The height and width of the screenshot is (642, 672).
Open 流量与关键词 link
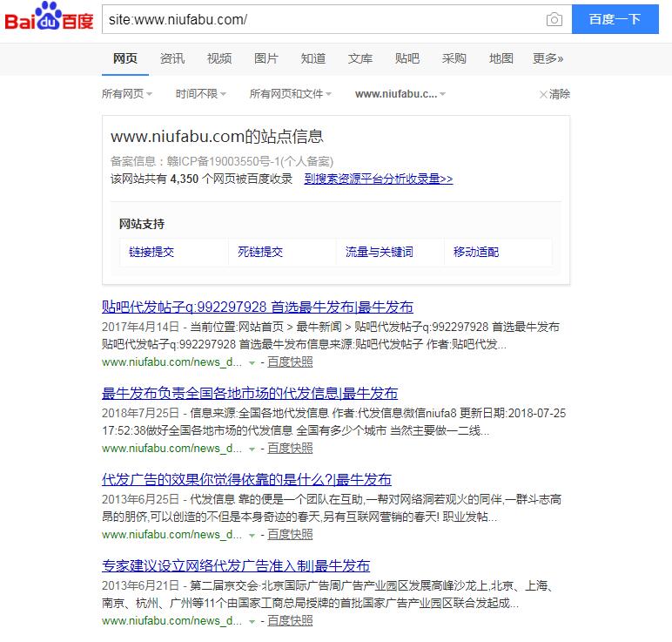pyautogui.click(x=380, y=252)
